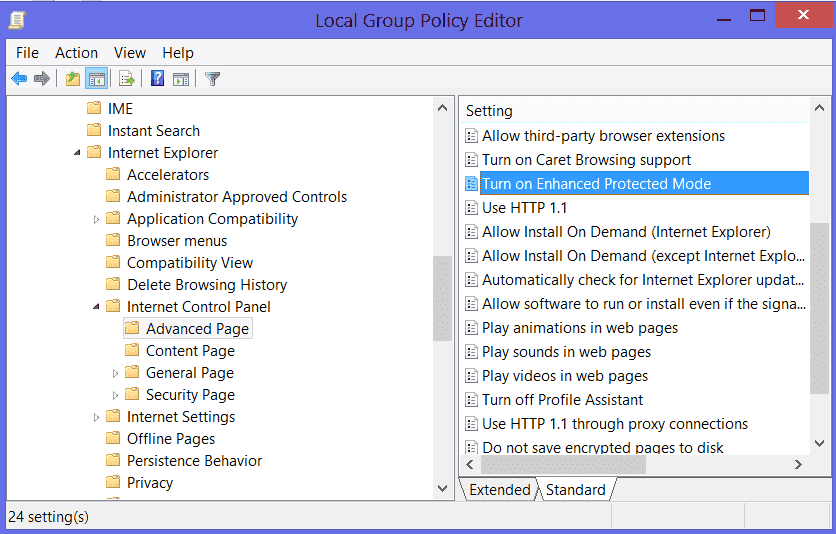This screenshot has height=534, width=836.
Task: Click the settings list scroll right arrow
Action: 798,464
